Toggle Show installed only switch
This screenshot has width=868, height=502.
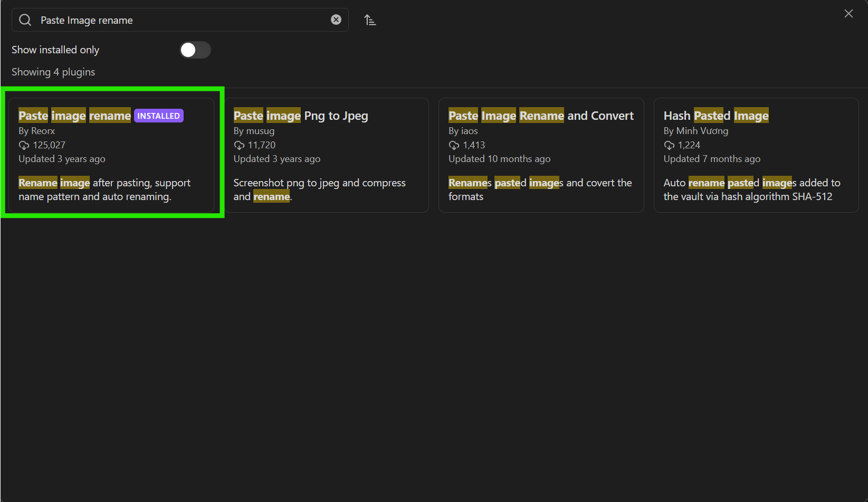click(195, 50)
